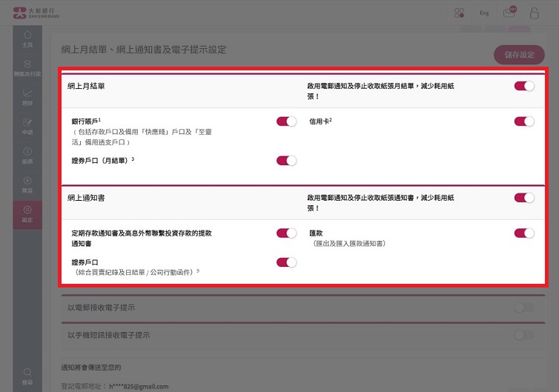559x392 pixels.
Task: Open Transfer and Payment (轉賬及付款) sidebar item
Action: pos(27,68)
